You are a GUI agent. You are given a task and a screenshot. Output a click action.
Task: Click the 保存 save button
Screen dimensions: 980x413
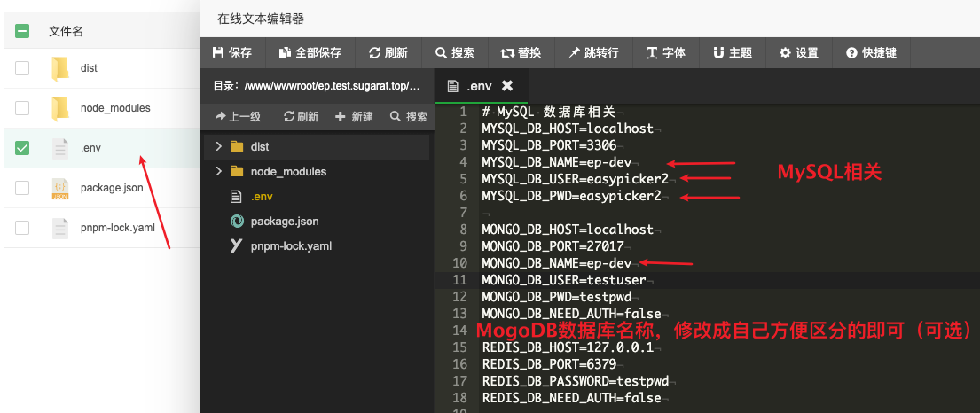(x=232, y=53)
